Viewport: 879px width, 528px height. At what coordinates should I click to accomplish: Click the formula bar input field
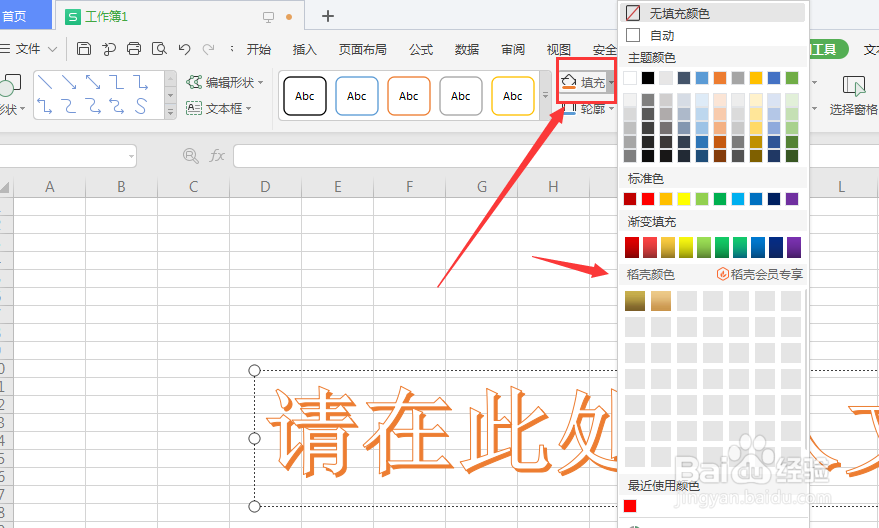click(x=424, y=156)
